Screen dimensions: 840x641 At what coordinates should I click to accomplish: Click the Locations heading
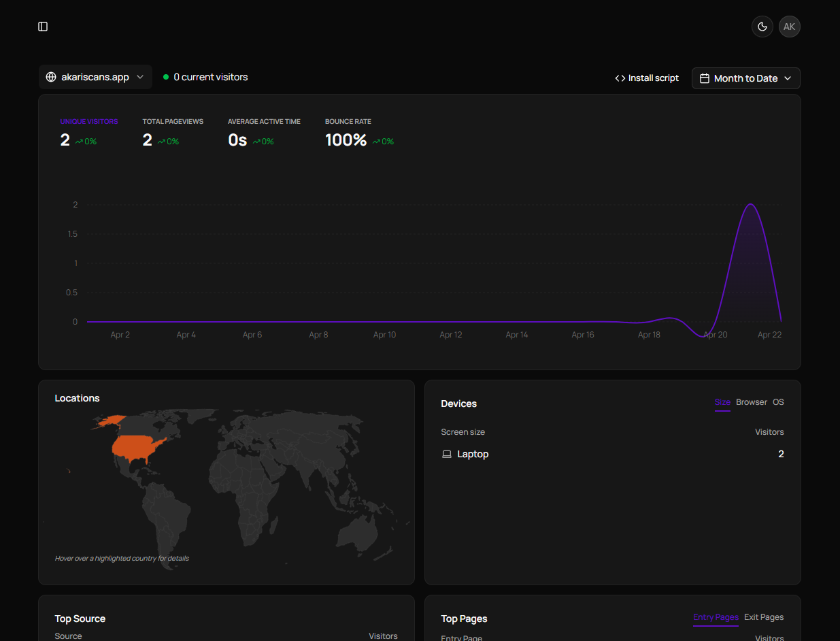[77, 398]
